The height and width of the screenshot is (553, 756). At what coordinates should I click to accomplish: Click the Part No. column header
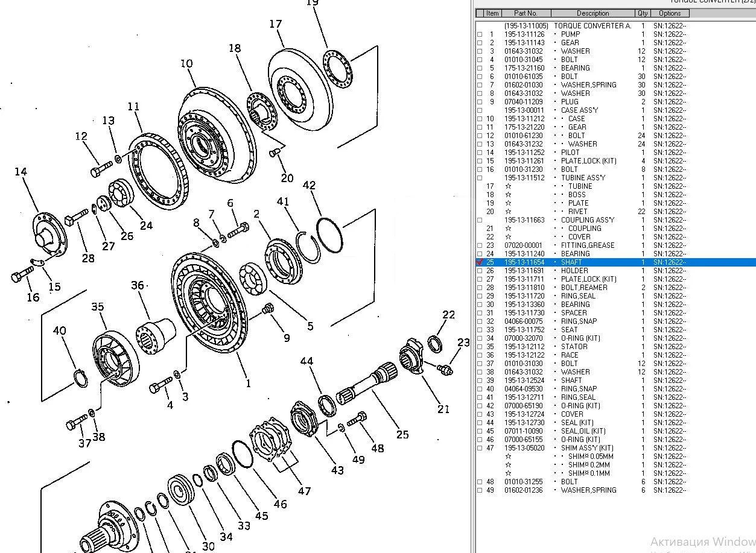[x=526, y=13]
